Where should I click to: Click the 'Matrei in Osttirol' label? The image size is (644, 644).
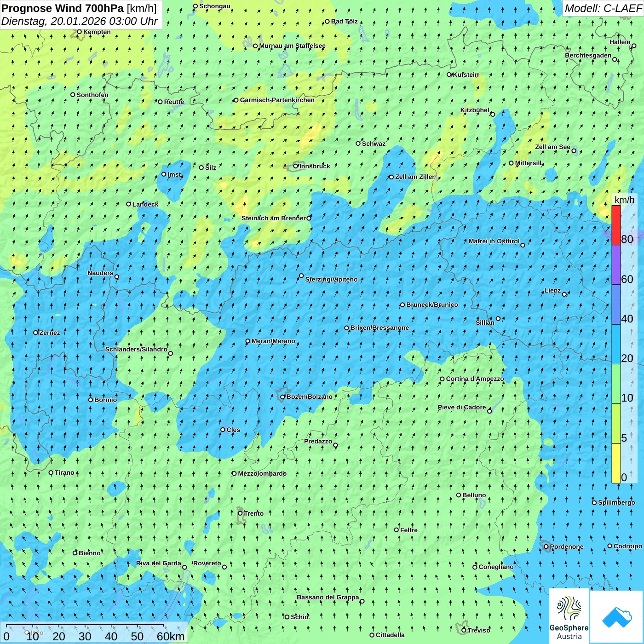[494, 241]
